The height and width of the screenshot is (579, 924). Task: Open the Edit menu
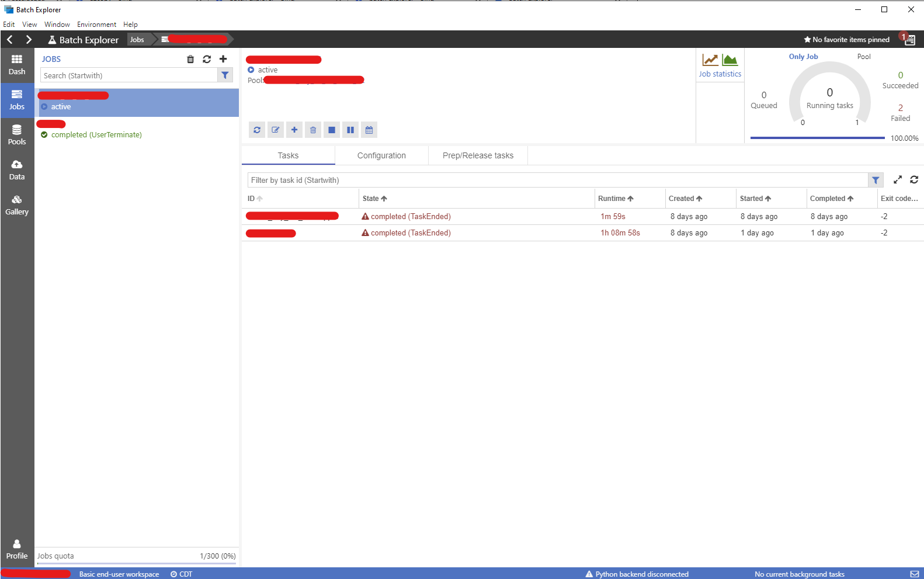[9, 25]
